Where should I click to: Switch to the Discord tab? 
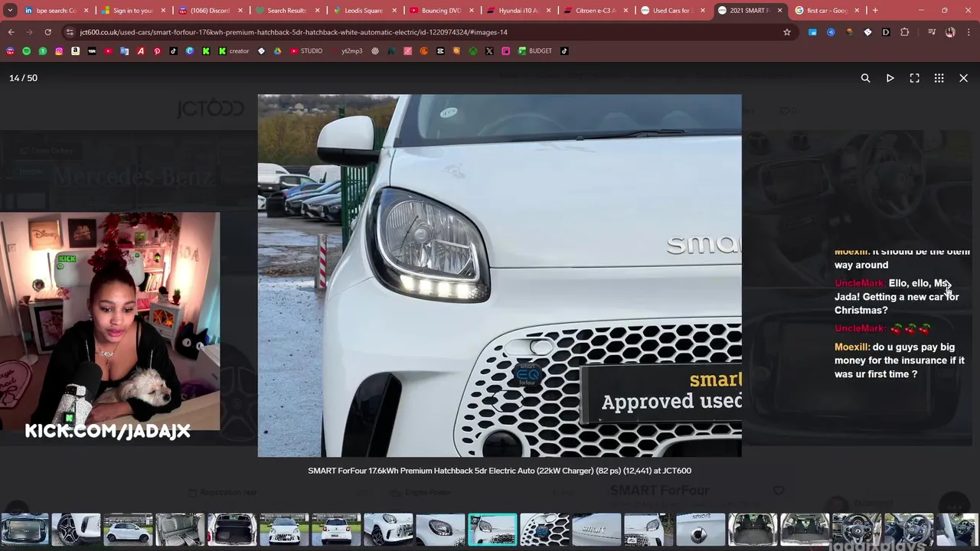tap(211, 10)
